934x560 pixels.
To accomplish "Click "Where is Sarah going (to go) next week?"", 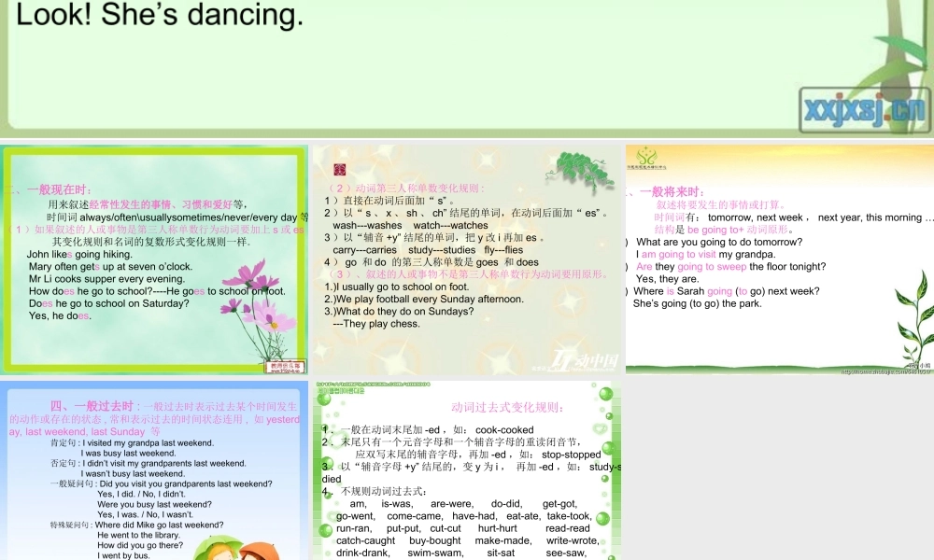I will [726, 291].
